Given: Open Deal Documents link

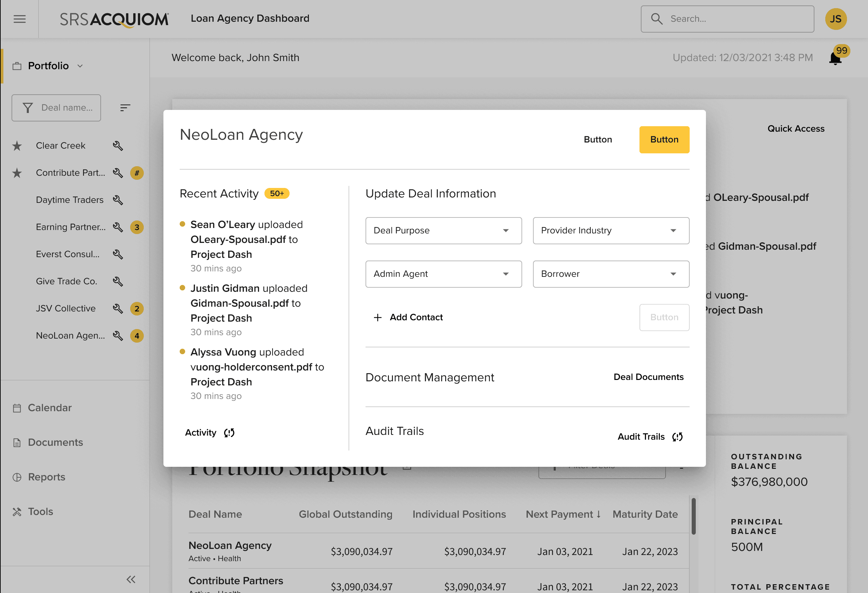Looking at the screenshot, I should tap(648, 377).
